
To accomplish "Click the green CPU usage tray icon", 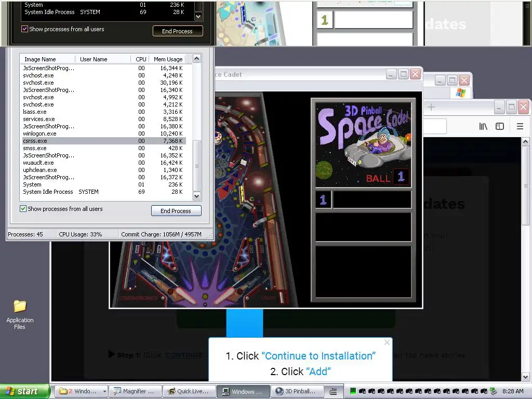I will 353,391.
